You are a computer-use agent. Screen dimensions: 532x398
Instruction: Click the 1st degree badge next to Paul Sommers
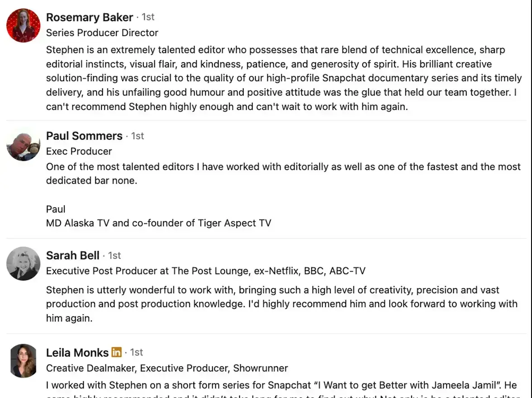click(x=138, y=136)
